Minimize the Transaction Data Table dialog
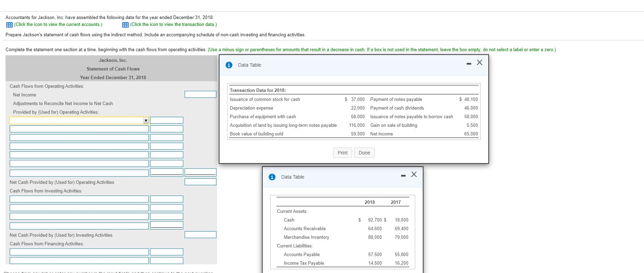The width and height of the screenshot is (644, 273). (469, 64)
